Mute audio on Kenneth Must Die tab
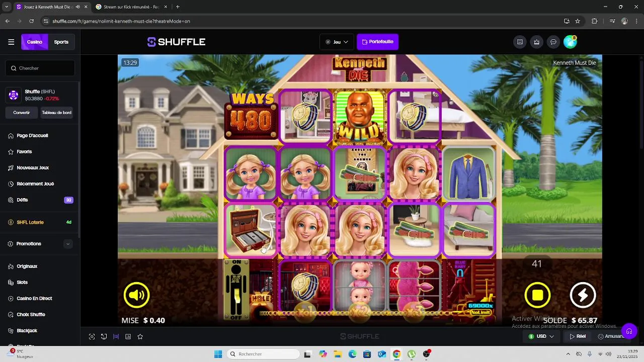644x362 pixels. 77,7
